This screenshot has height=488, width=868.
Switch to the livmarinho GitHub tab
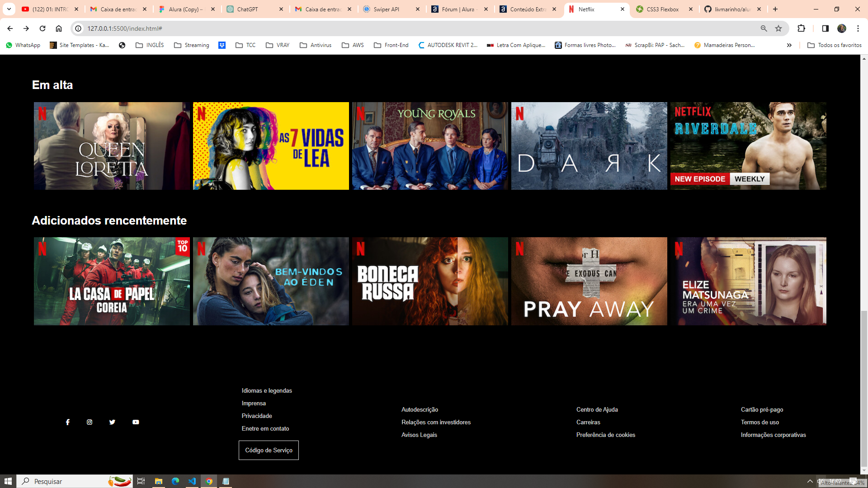732,9
